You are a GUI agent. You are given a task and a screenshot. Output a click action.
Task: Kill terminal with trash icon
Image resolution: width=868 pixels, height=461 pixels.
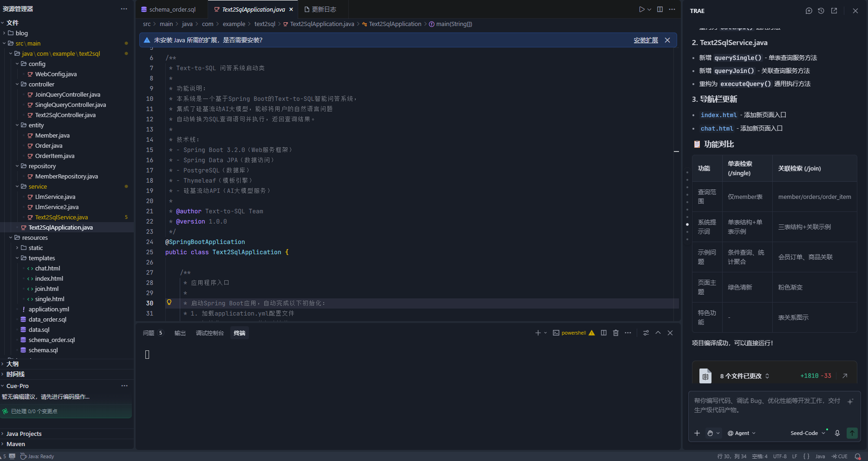(x=616, y=333)
